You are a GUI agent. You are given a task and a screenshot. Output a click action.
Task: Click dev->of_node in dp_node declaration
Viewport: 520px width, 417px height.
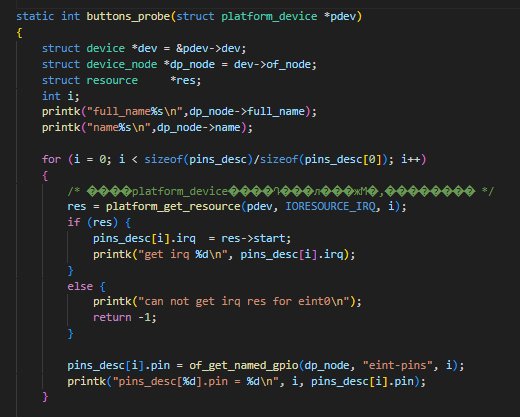point(272,64)
